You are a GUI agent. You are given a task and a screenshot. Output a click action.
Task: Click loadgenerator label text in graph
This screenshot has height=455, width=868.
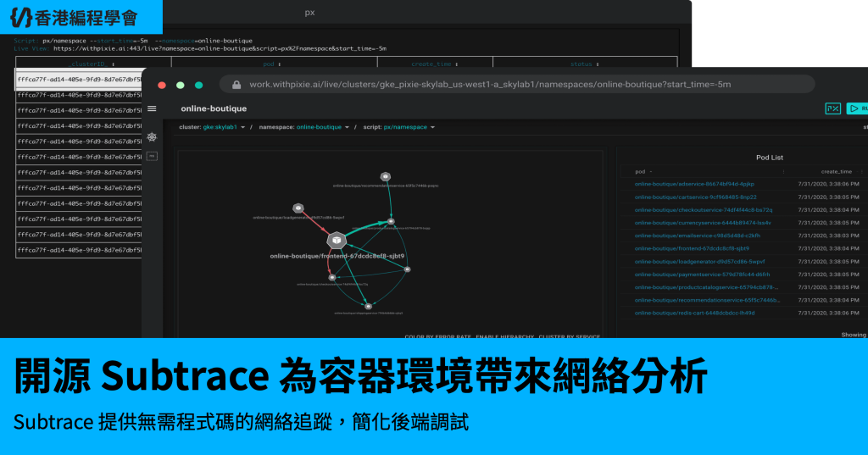[298, 218]
